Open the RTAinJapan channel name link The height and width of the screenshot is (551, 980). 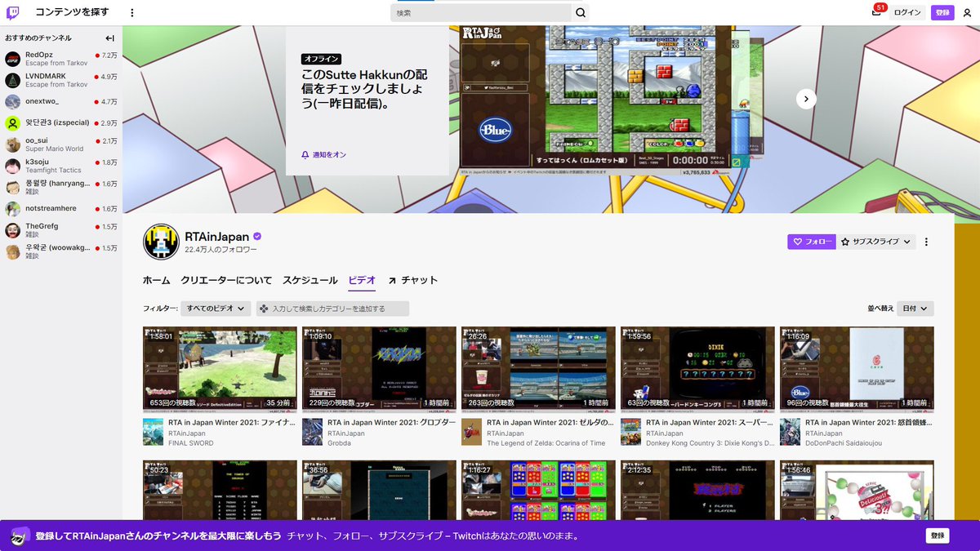pos(217,237)
